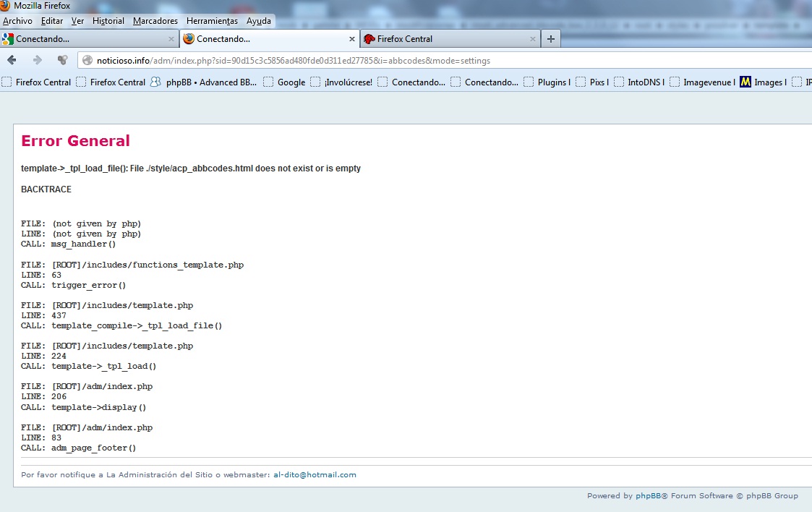Open a new tab with plus button
Screen dimensions: 812x512
tap(551, 39)
